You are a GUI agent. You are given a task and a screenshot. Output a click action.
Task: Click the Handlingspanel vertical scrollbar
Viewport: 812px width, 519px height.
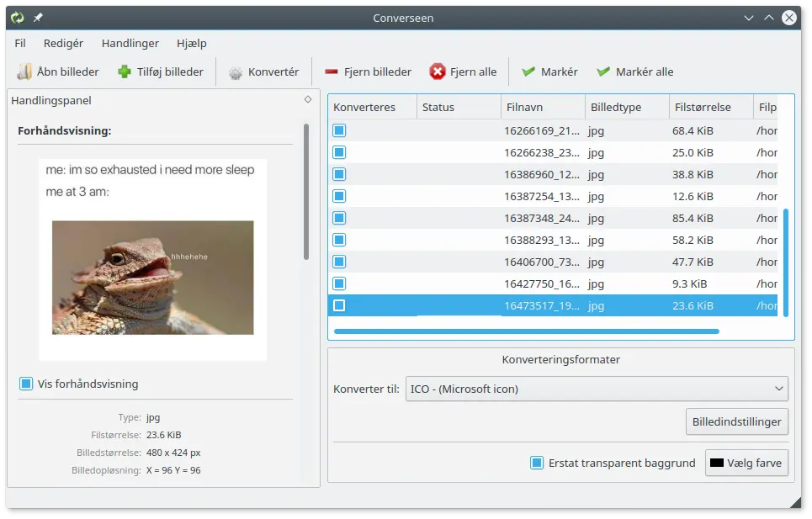tap(306, 192)
